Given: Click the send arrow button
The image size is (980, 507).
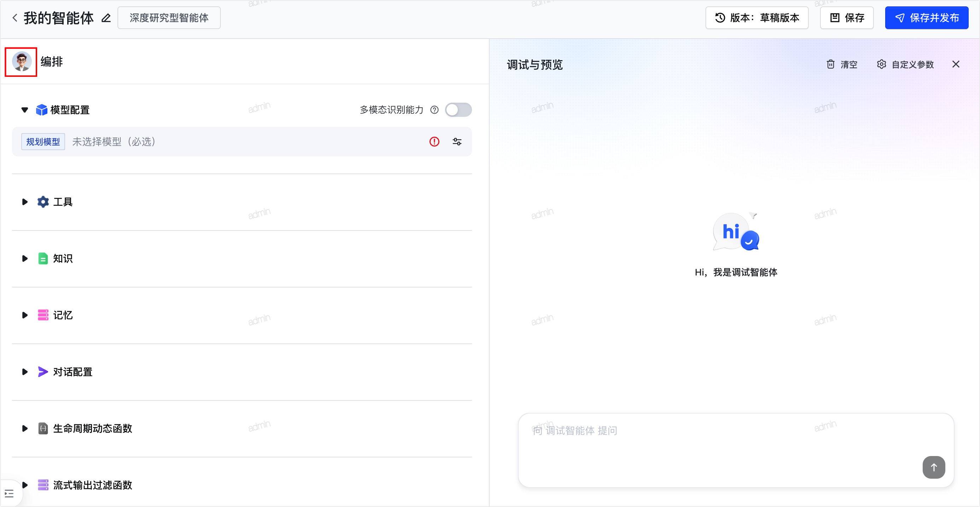Looking at the screenshot, I should (x=934, y=467).
